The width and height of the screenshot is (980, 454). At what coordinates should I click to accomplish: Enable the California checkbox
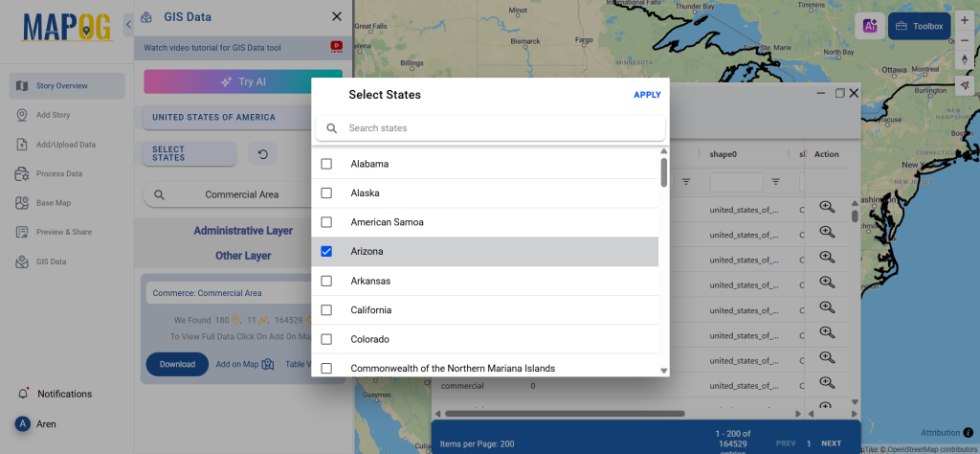point(326,310)
